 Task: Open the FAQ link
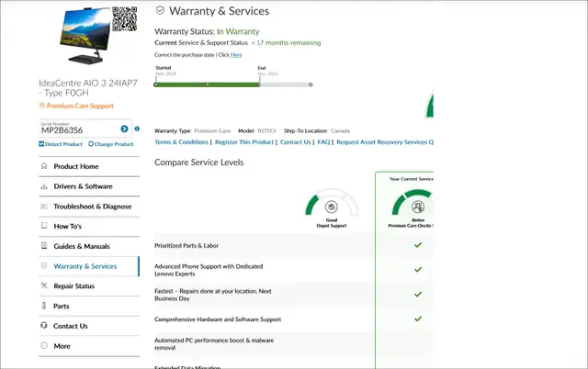click(x=323, y=142)
